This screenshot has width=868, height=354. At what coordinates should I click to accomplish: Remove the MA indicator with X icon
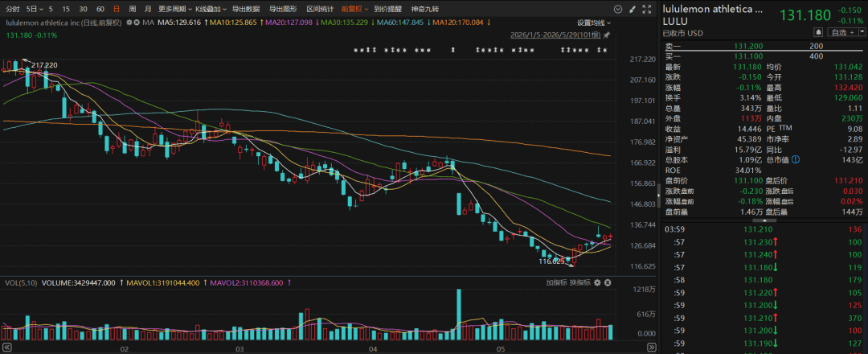(137, 23)
